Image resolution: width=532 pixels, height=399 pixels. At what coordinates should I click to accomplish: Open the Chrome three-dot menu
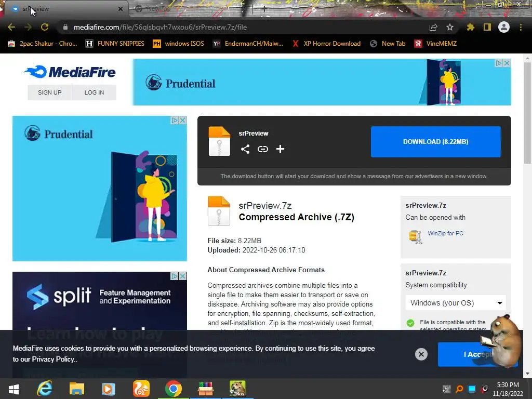[x=521, y=27]
